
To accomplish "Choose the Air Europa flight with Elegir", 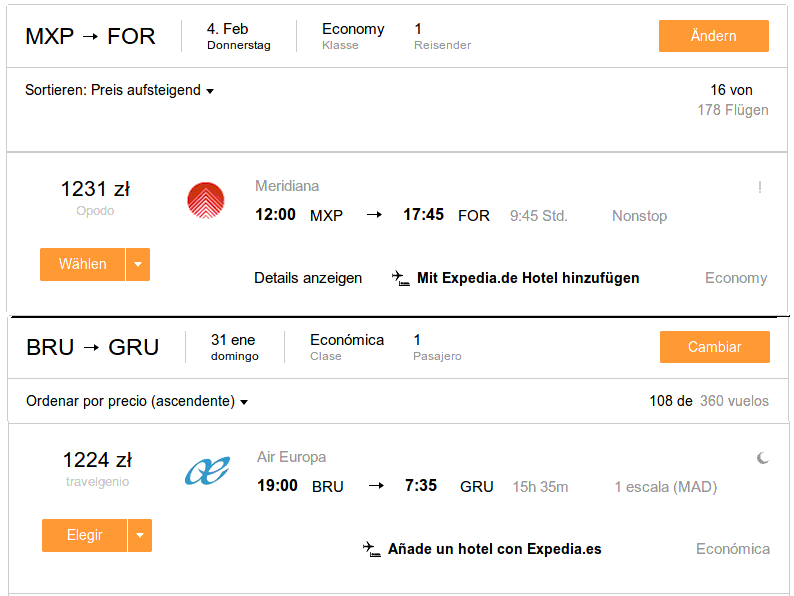I will pos(85,535).
